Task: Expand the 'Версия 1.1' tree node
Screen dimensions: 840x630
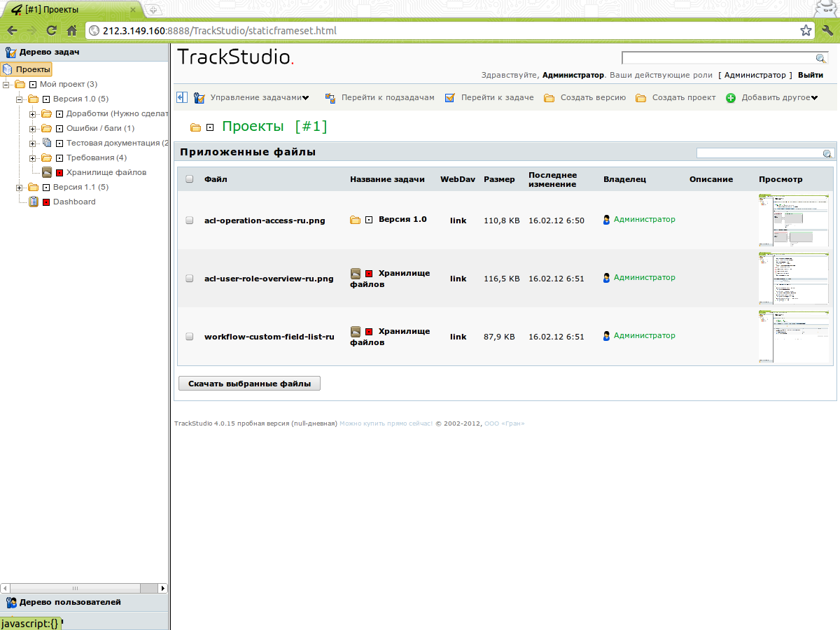Action: pyautogui.click(x=20, y=187)
